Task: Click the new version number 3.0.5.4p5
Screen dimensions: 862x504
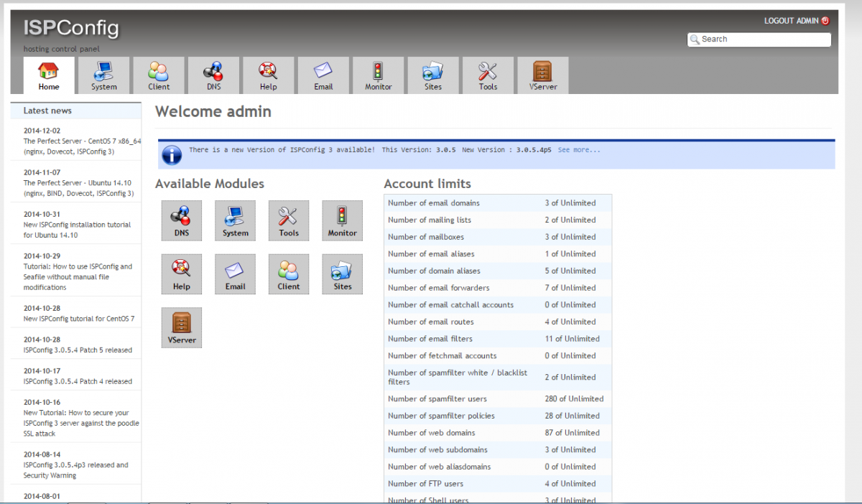Action: pyautogui.click(x=532, y=150)
